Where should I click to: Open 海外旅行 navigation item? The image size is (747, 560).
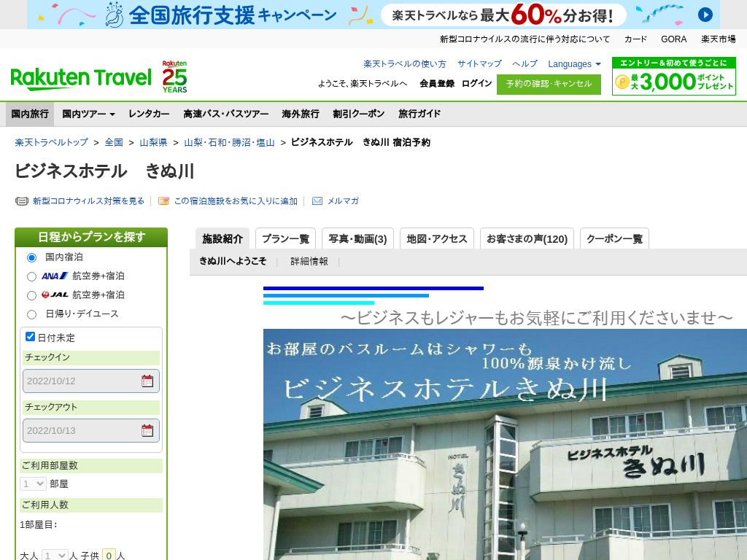[x=300, y=114]
